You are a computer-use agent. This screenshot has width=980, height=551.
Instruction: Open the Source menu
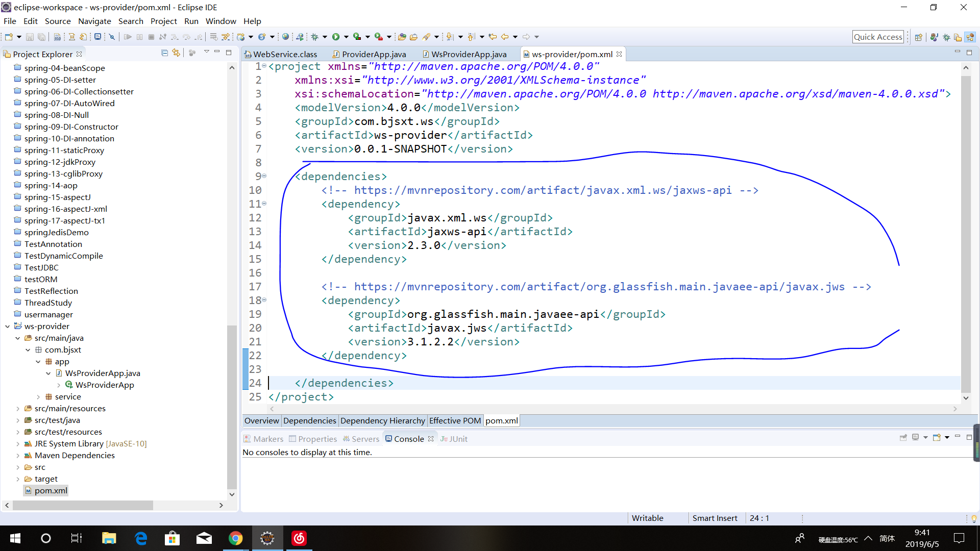tap(58, 21)
